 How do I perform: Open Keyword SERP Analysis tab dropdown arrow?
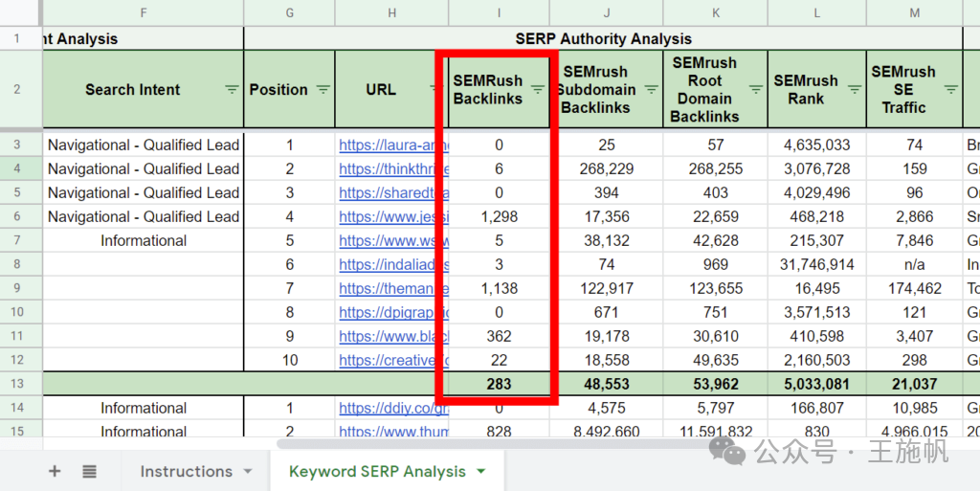point(480,471)
